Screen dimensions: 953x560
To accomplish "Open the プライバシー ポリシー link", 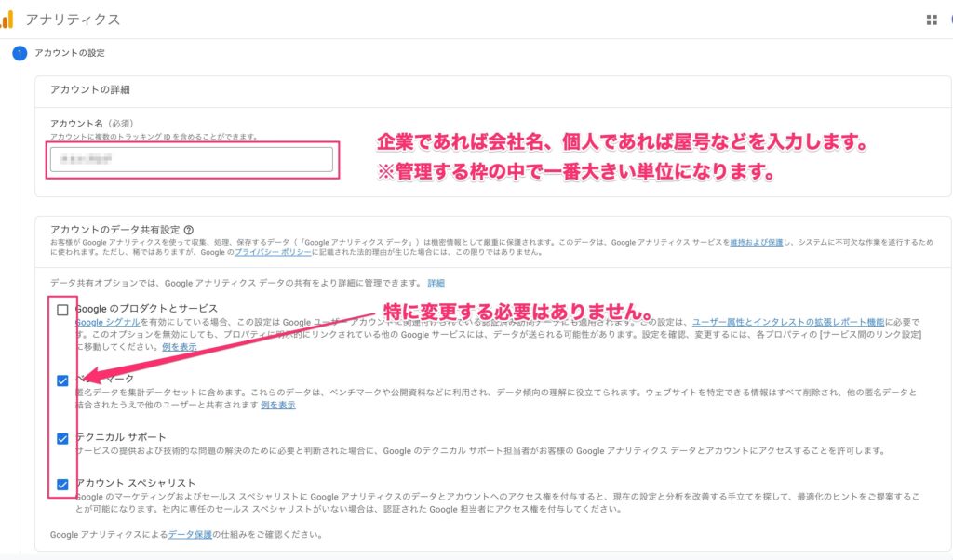I will [273, 252].
